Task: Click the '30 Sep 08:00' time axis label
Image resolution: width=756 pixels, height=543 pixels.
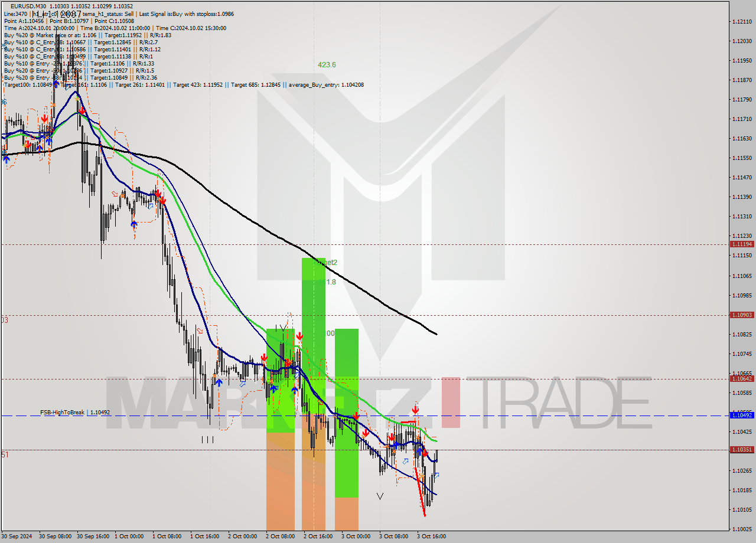Action: 55,537
